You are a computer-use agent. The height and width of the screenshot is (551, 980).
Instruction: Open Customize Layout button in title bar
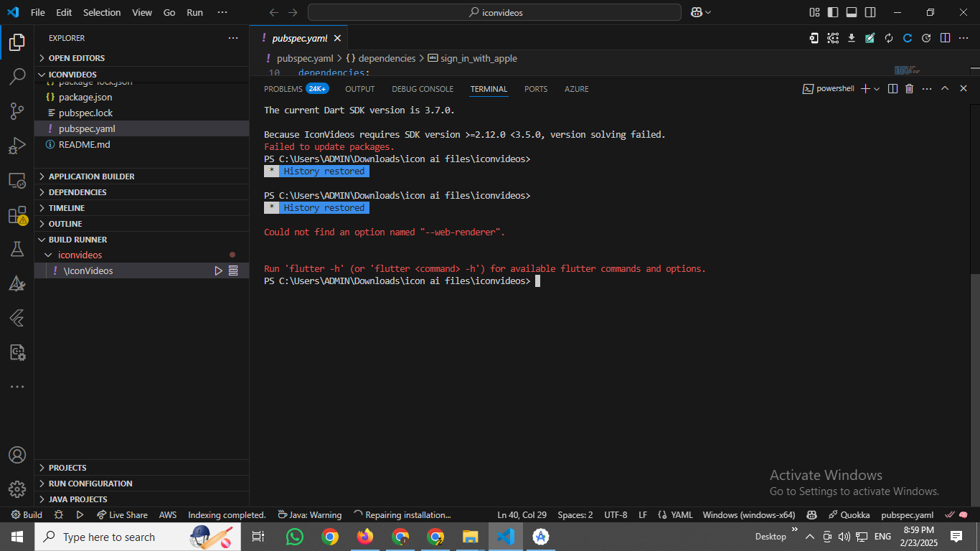[x=814, y=12]
